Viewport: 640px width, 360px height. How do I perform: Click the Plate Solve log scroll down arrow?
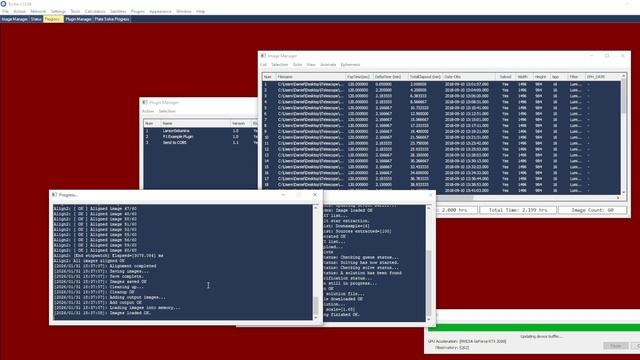point(429,319)
